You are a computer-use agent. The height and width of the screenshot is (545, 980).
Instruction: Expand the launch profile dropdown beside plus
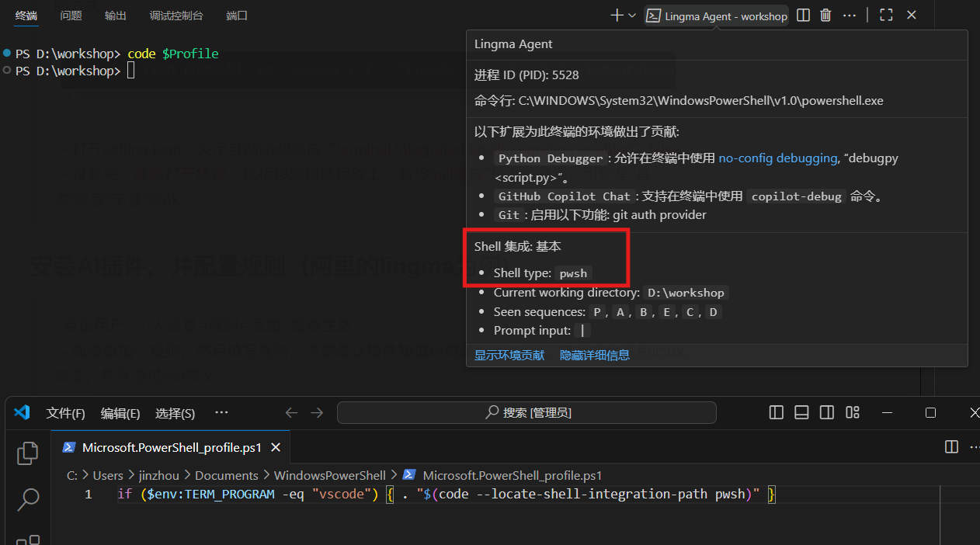click(x=632, y=15)
